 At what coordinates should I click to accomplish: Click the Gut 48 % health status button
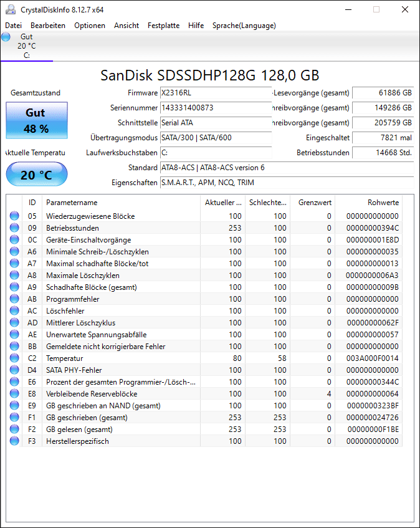coord(37,120)
